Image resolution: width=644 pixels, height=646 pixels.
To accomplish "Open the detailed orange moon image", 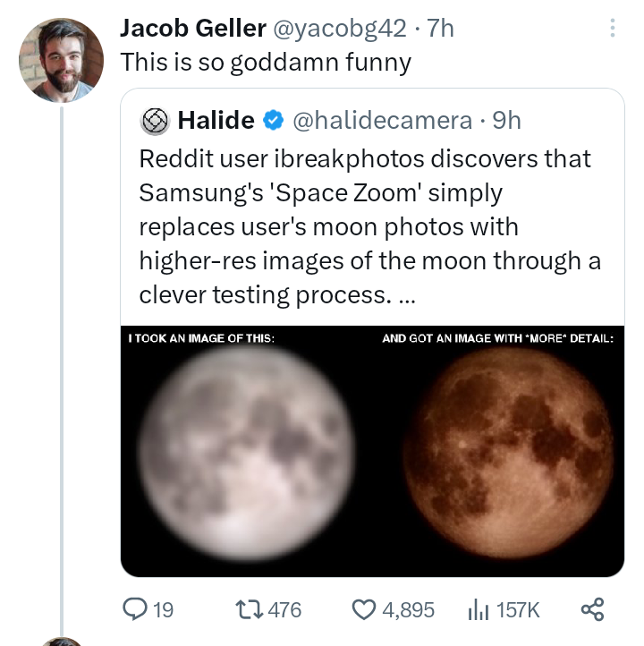I will pos(509,452).
